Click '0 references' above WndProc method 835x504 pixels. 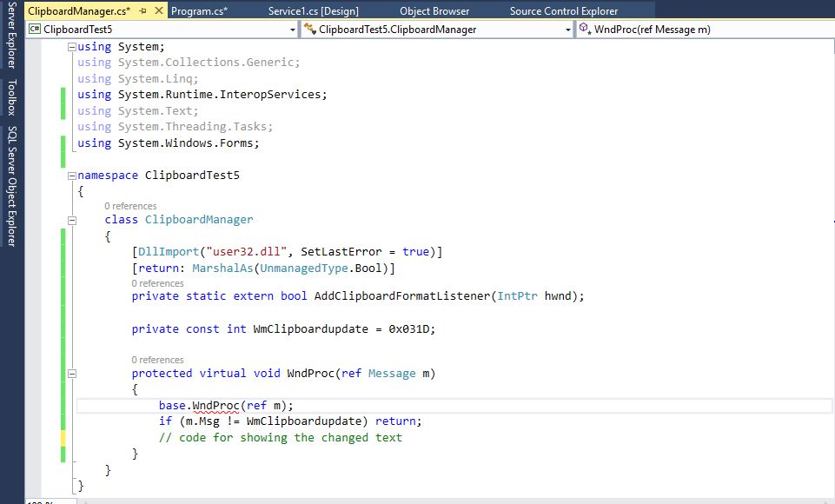[x=157, y=360]
